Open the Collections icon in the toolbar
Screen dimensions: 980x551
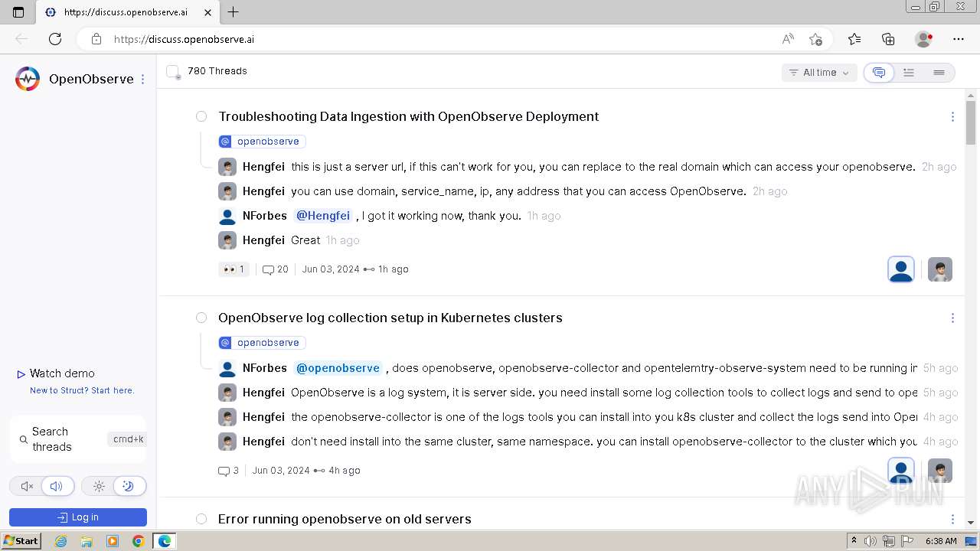pos(888,39)
